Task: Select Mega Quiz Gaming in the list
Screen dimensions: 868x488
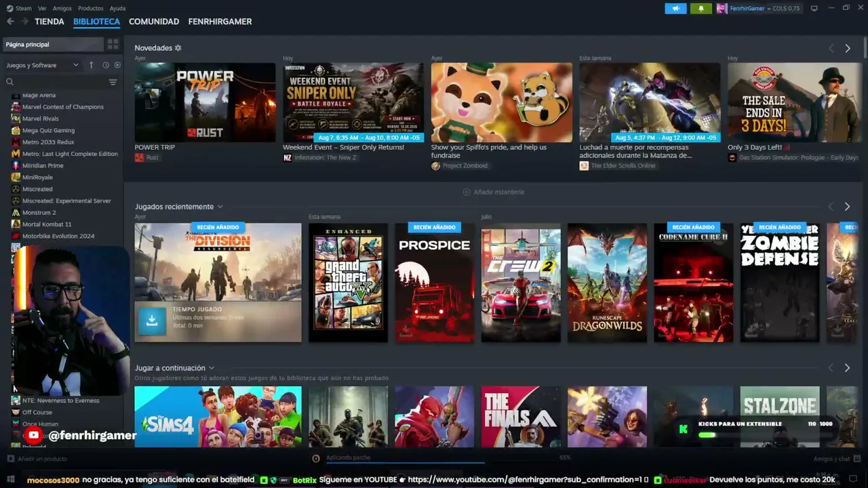Action: click(x=48, y=130)
